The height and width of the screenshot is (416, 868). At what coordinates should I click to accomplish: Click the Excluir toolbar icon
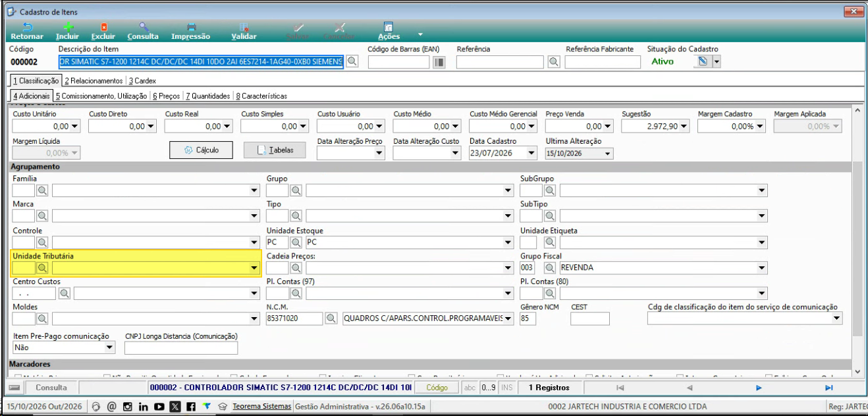click(103, 28)
